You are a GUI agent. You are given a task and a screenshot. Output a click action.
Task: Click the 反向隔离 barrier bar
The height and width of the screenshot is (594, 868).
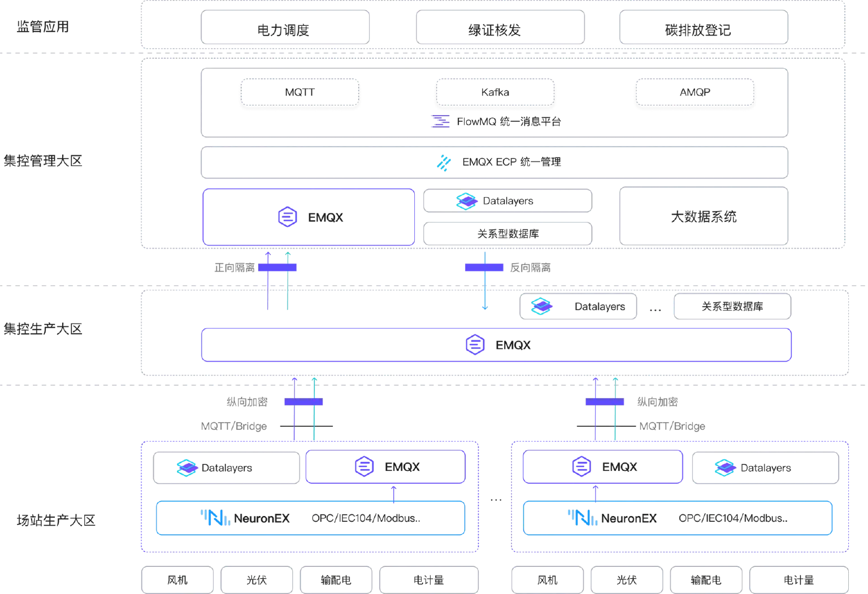pyautogui.click(x=484, y=268)
